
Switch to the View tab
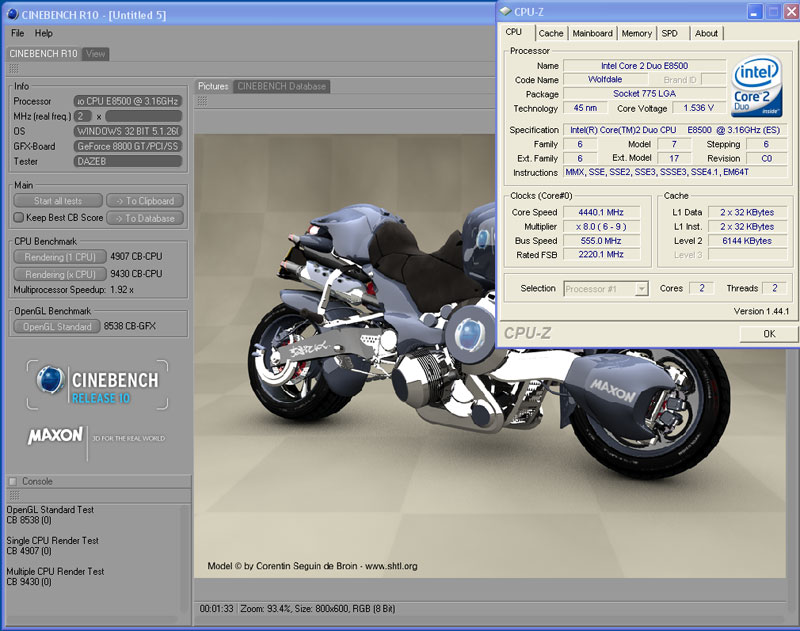(95, 54)
